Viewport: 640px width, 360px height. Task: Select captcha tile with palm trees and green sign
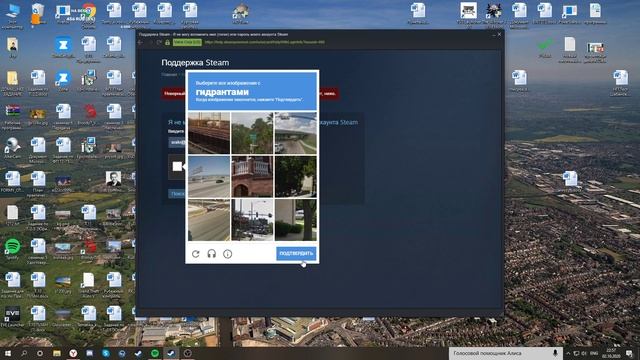(252, 133)
